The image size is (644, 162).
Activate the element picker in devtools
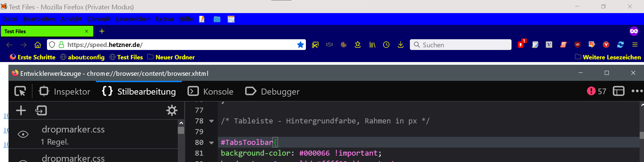point(20,91)
